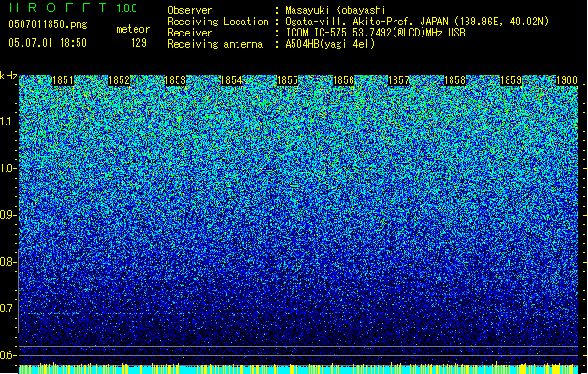This screenshot has width=588, height=374.
Task: Click the kHz axis unit label
Action: tap(8, 76)
